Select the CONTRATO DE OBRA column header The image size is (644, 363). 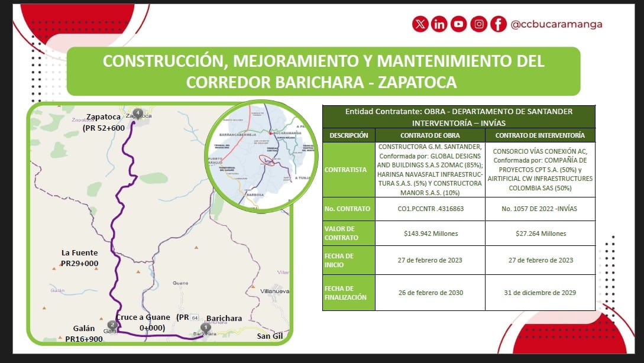pos(429,135)
